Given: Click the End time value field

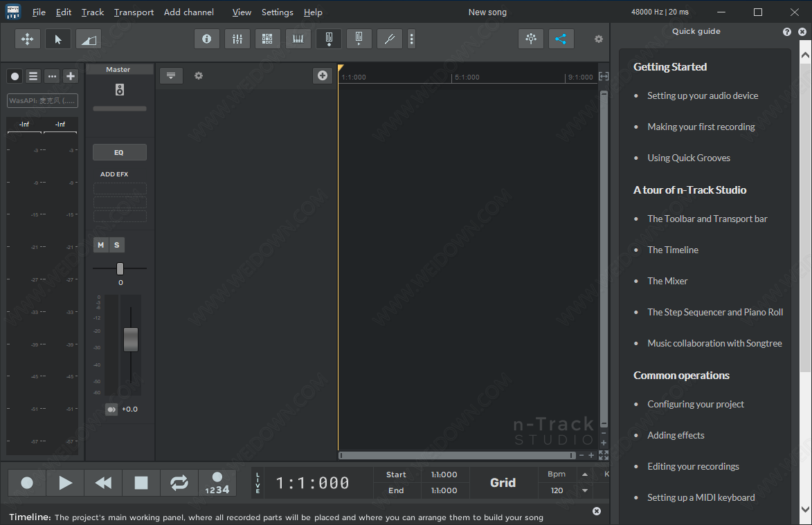Looking at the screenshot, I should (444, 490).
